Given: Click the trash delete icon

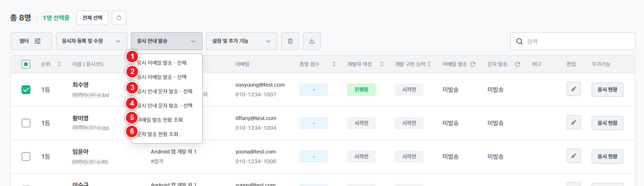Looking at the screenshot, I should tap(290, 41).
